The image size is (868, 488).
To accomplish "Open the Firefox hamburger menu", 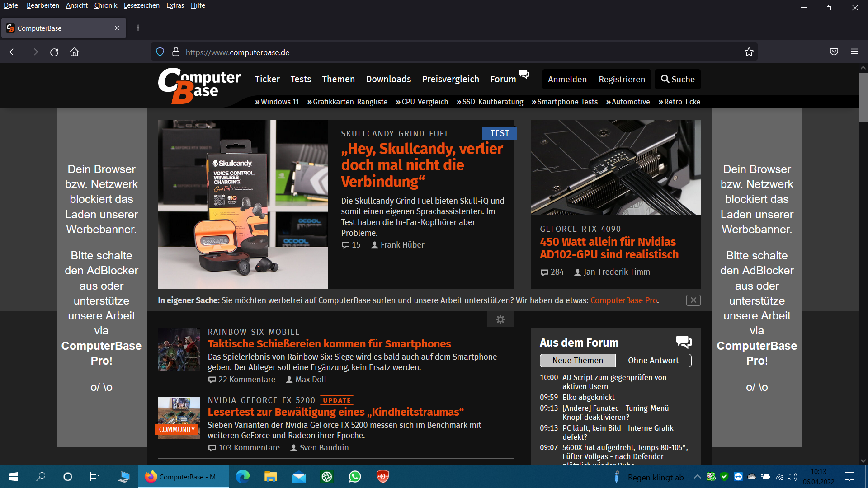I will coord(855,52).
